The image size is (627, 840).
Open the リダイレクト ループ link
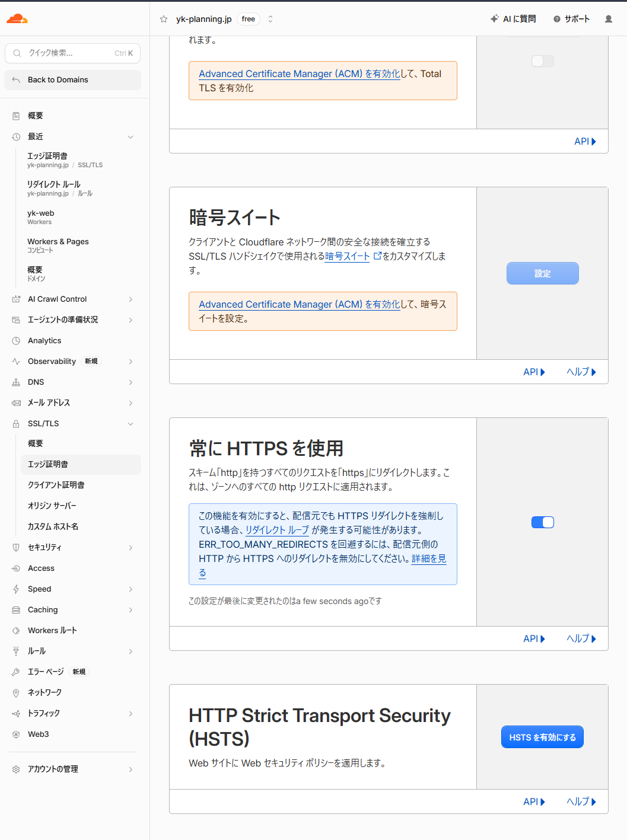277,530
